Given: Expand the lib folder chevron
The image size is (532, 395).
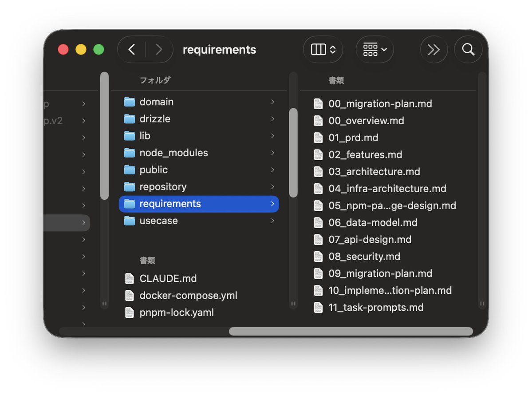Looking at the screenshot, I should click(272, 136).
